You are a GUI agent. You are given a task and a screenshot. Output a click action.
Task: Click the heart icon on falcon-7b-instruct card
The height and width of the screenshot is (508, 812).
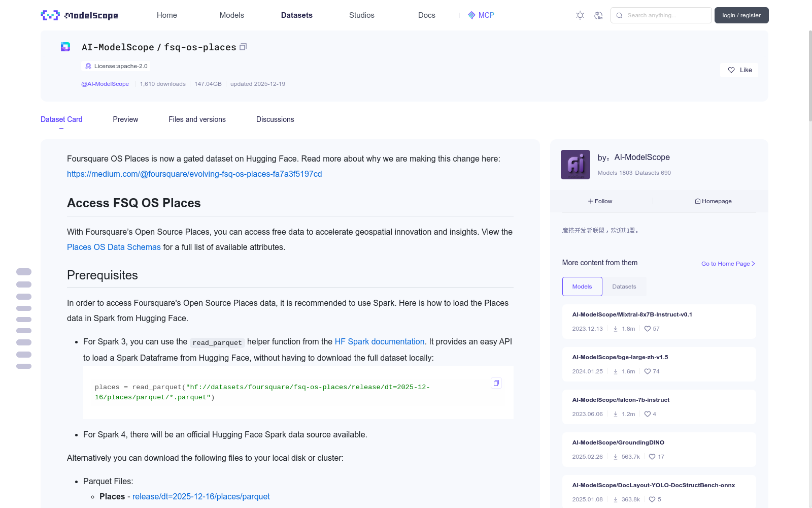[x=648, y=414]
